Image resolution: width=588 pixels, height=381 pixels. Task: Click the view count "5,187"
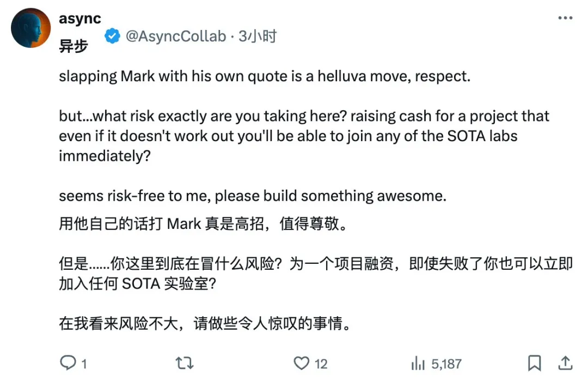click(x=445, y=364)
